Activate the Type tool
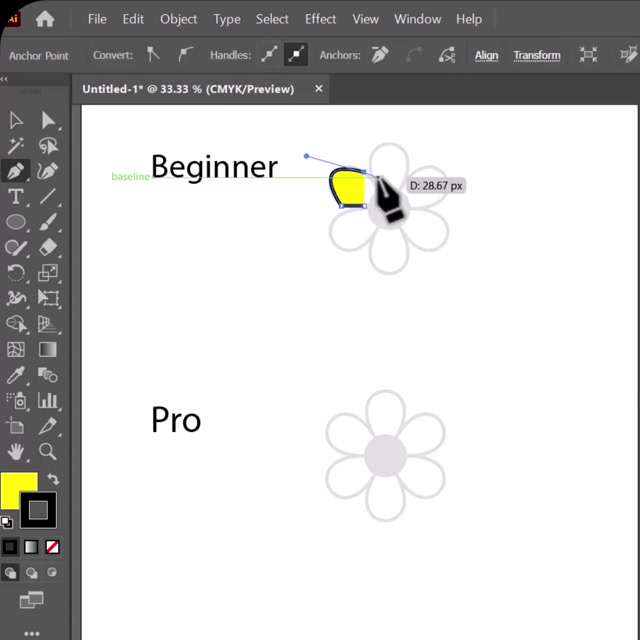 click(x=16, y=197)
